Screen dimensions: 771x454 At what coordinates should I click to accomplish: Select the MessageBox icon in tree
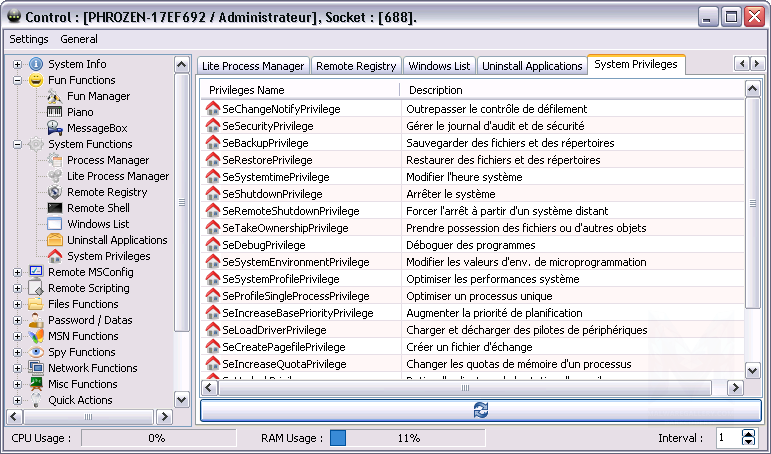pyautogui.click(x=55, y=128)
